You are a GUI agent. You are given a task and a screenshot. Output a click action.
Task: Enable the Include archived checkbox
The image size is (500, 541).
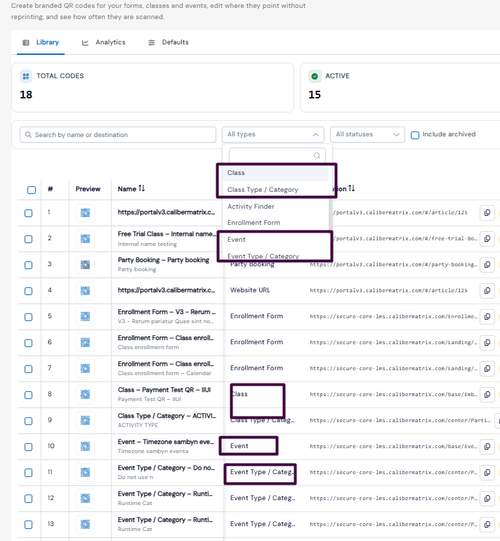[x=415, y=135]
